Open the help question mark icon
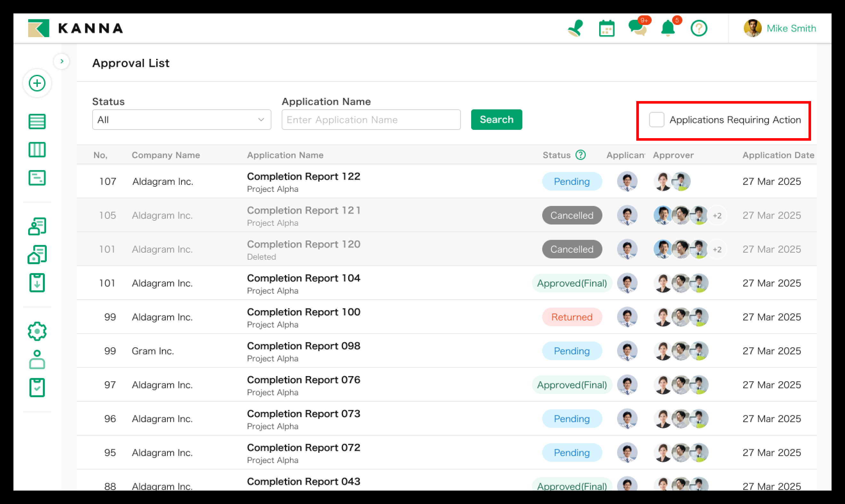Viewport: 845px width, 504px height. pyautogui.click(x=699, y=28)
